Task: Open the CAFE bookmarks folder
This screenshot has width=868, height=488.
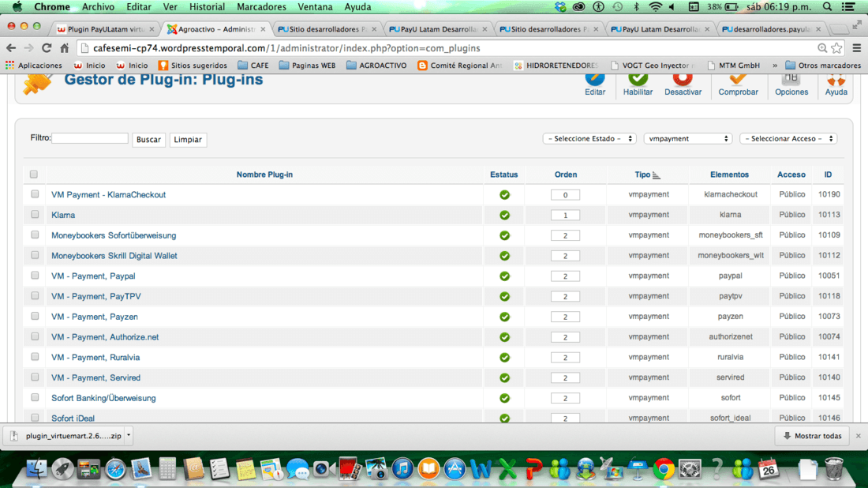Action: click(253, 66)
